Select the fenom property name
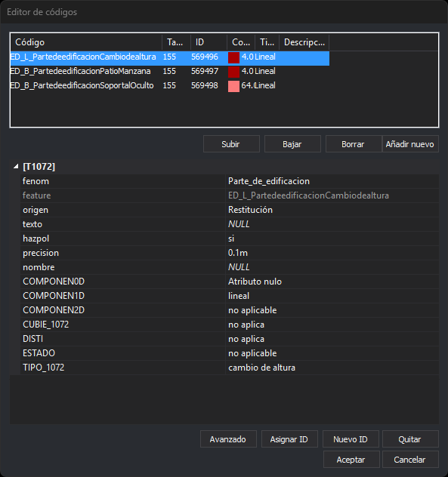The image size is (448, 477). 36,181
